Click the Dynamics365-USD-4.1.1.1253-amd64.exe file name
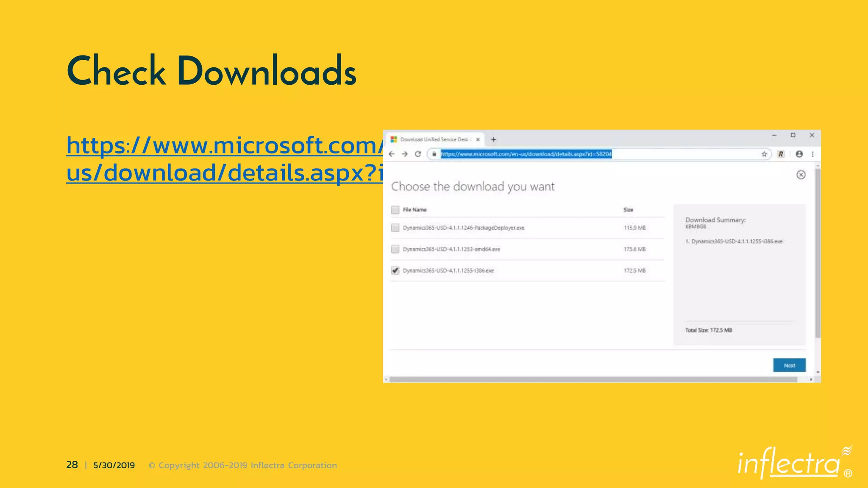Screen dimensions: 868x488 point(451,249)
